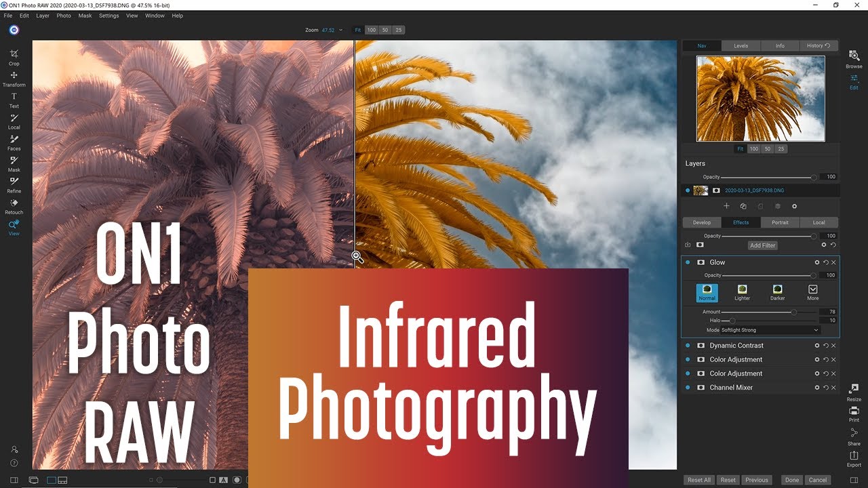Reset the Dynamic Contrast filter
Image resolution: width=868 pixels, height=488 pixels.
826,346
